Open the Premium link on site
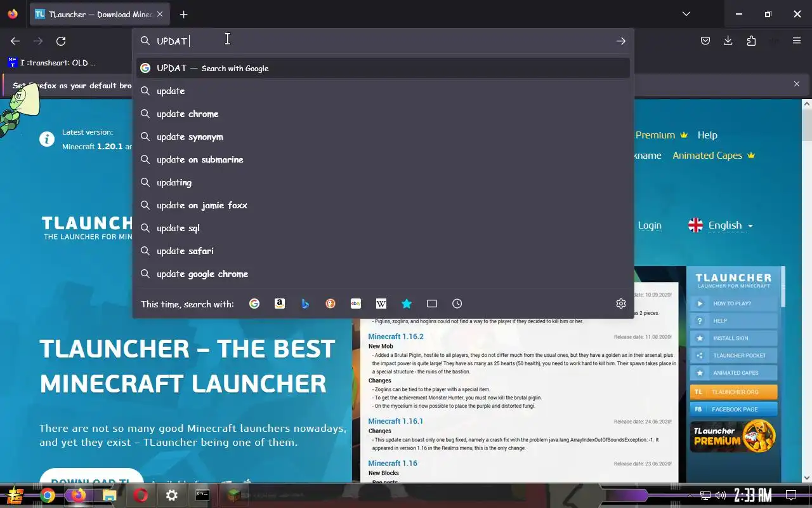This screenshot has height=508, width=812. pos(662,135)
